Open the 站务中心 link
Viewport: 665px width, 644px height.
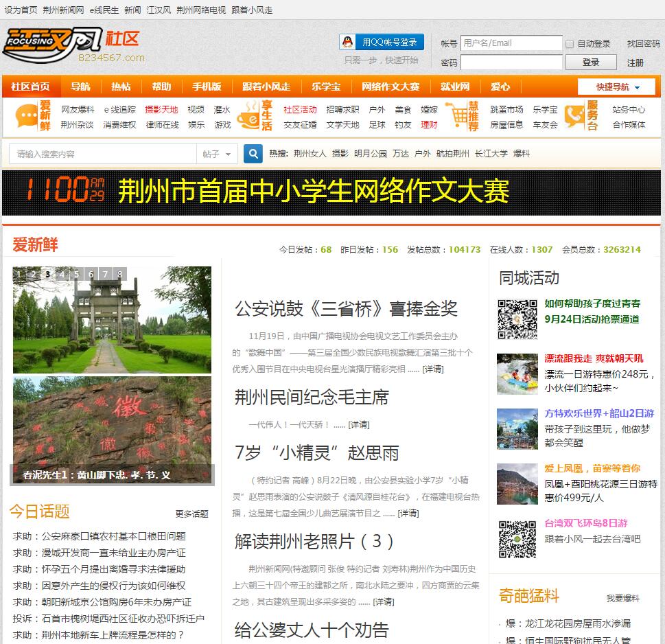coord(629,109)
